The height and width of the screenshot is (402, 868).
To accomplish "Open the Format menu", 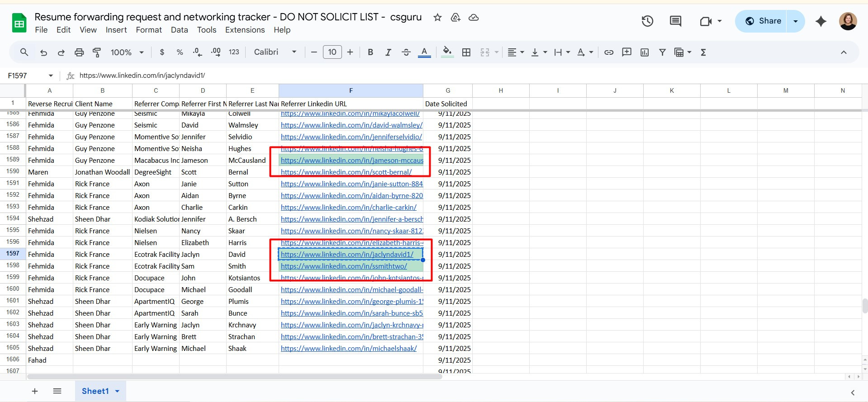I will [x=149, y=30].
